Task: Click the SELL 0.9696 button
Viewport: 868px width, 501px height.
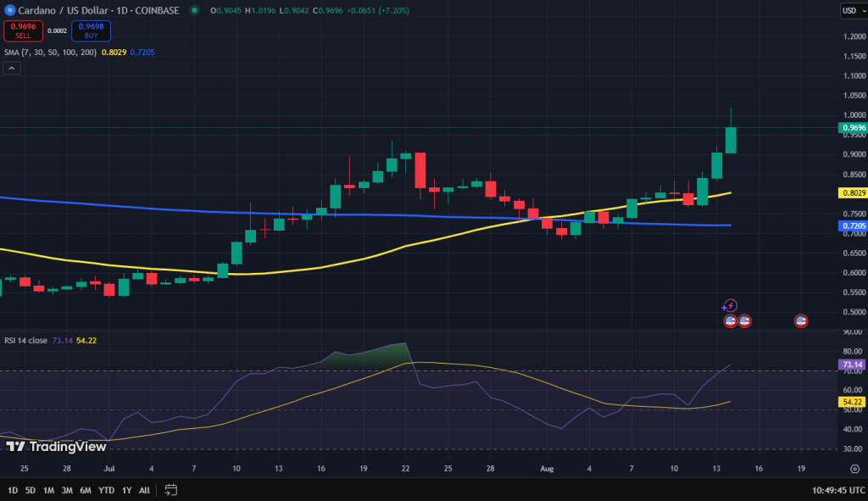Action: [23, 31]
